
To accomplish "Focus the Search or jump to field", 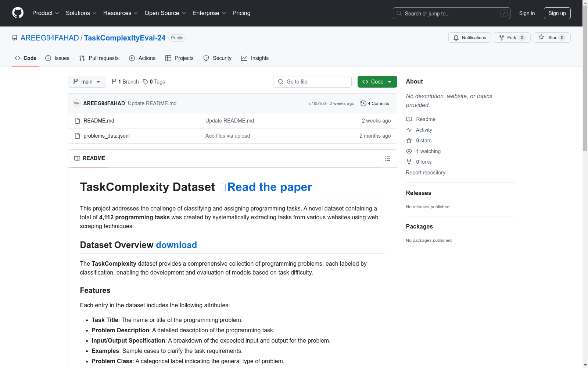I will click(x=452, y=13).
